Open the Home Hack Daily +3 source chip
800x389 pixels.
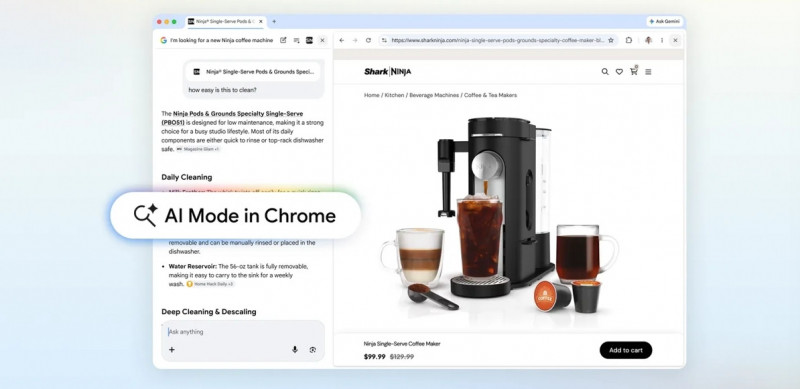click(x=210, y=284)
